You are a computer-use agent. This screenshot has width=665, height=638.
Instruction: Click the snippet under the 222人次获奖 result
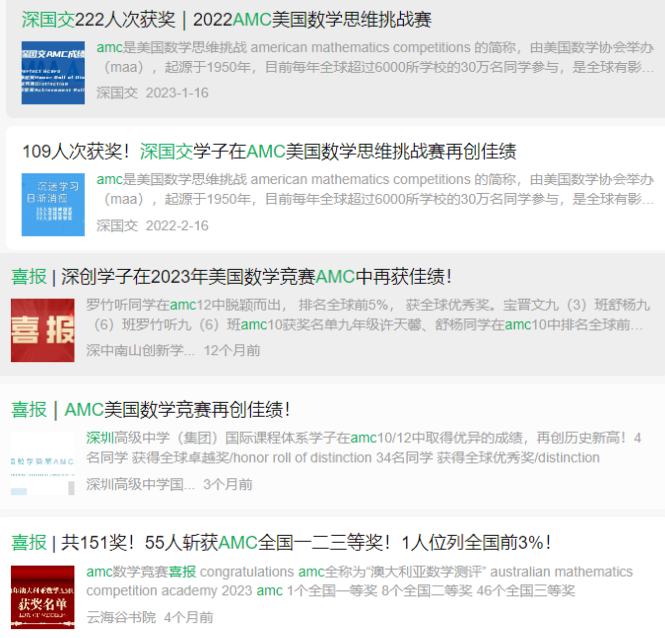tap(375, 57)
